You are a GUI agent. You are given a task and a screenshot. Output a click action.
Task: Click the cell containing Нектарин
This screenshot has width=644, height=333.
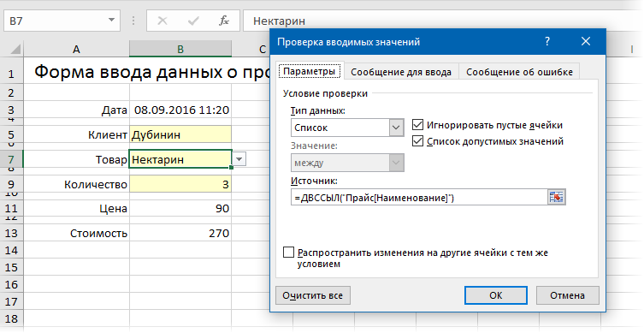click(x=180, y=159)
